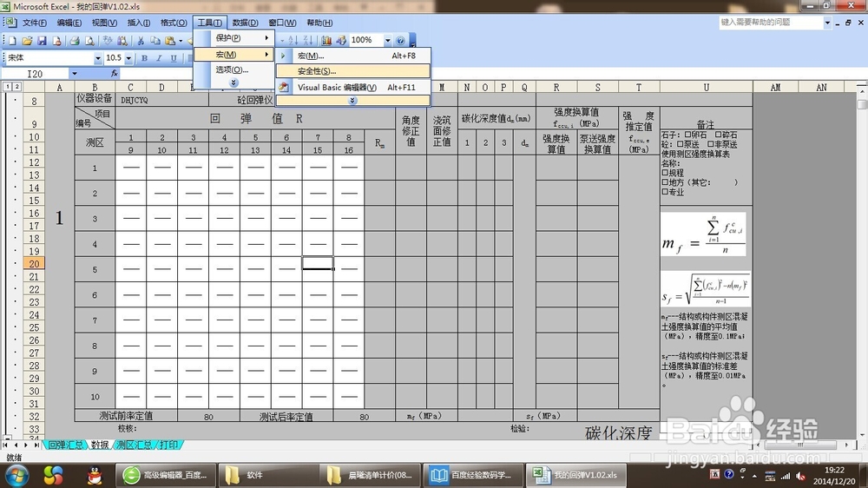Click the Name Box showing I20
868x488 pixels.
(36, 73)
